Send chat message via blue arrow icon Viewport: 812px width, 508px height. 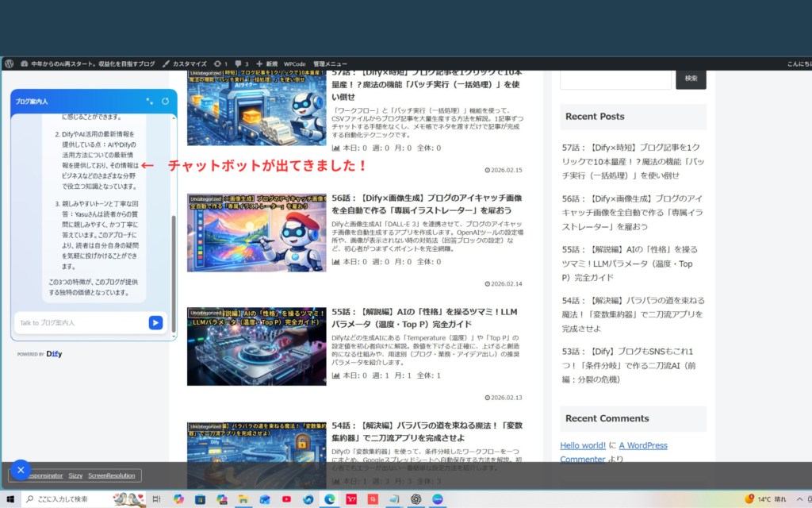coord(155,323)
